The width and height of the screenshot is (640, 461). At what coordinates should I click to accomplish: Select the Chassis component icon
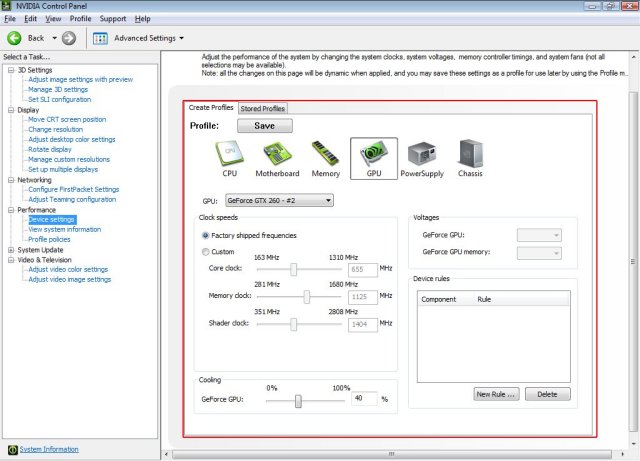470,158
